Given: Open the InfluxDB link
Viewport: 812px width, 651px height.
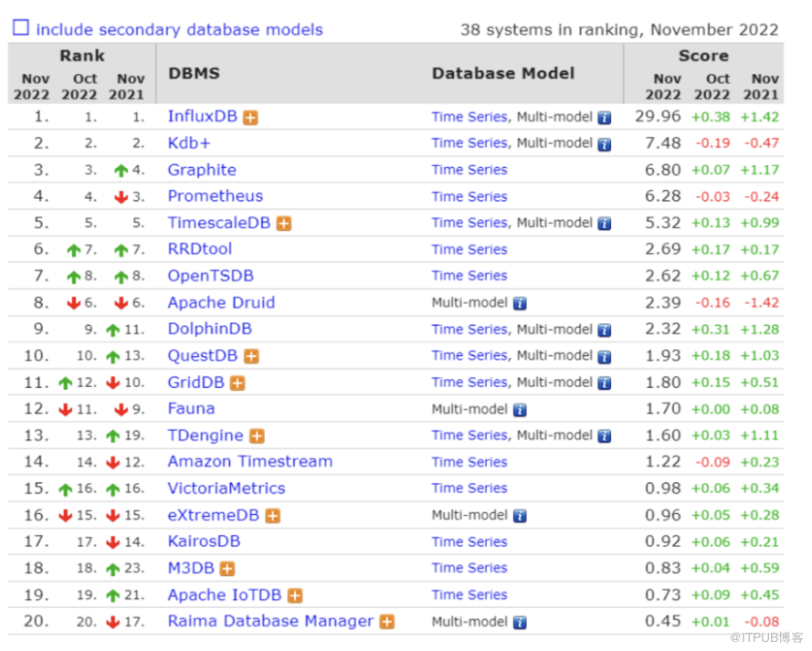Looking at the screenshot, I should 203,117.
